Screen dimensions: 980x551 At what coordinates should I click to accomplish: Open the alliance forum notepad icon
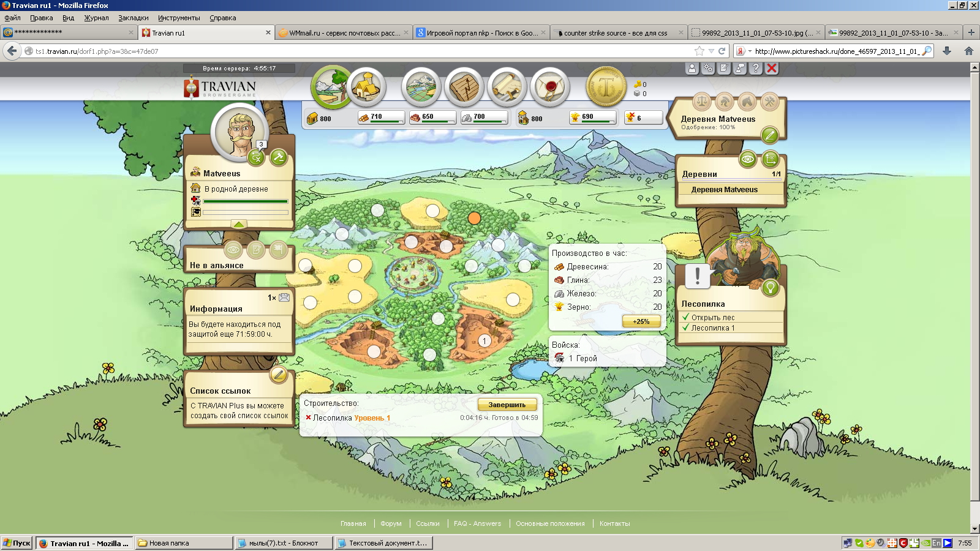coord(256,250)
